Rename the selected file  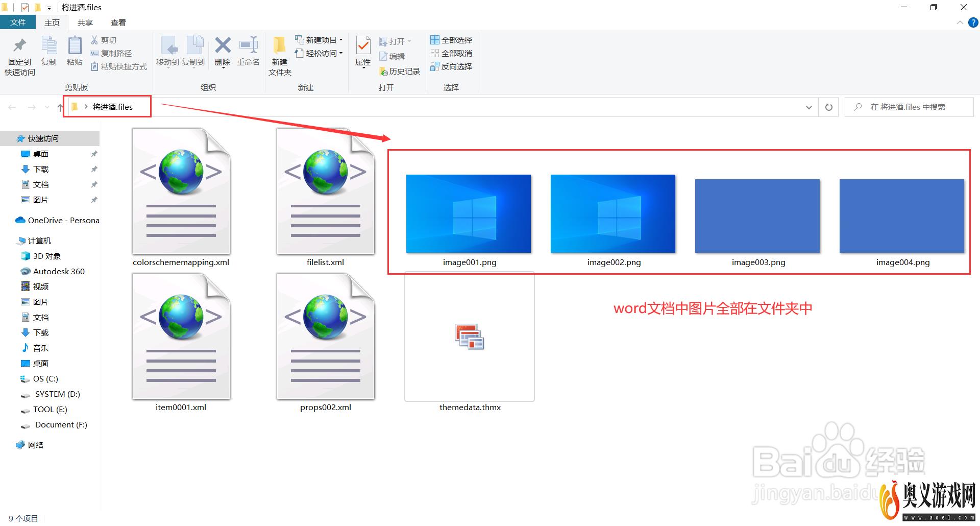(249, 51)
